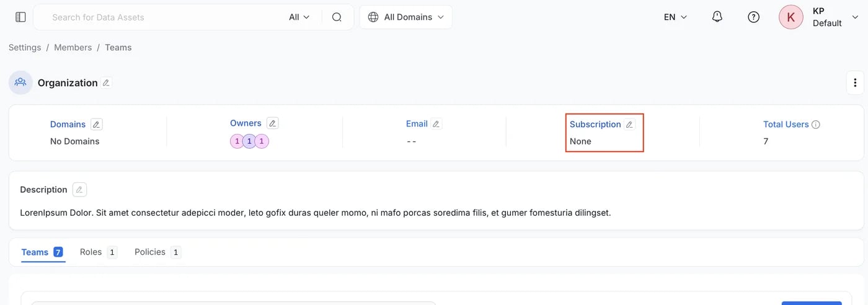
Task: Click the Total Users info icon
Action: click(x=816, y=125)
